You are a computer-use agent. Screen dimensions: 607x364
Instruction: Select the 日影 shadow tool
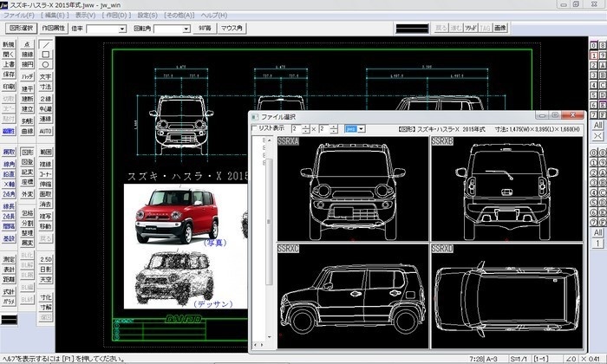point(46,270)
